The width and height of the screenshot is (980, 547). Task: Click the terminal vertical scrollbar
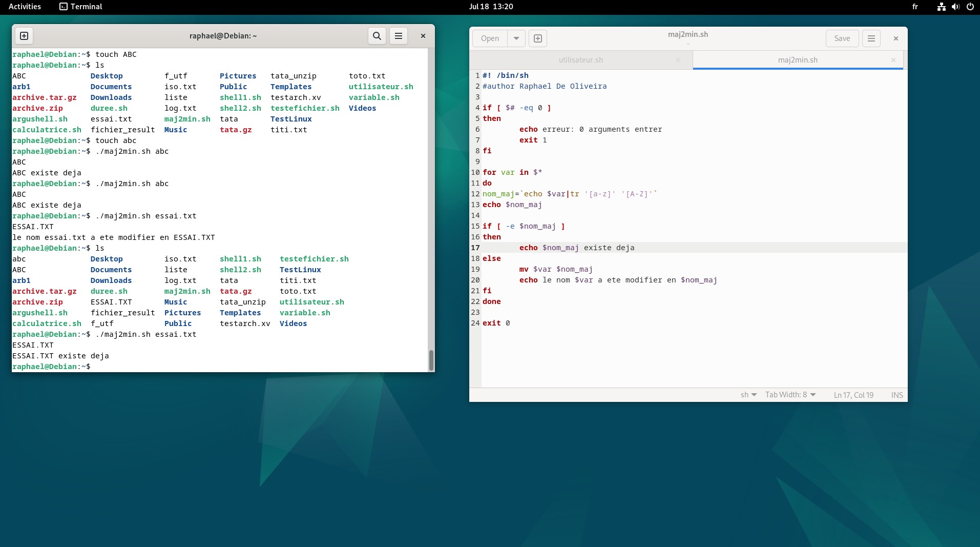click(x=431, y=360)
